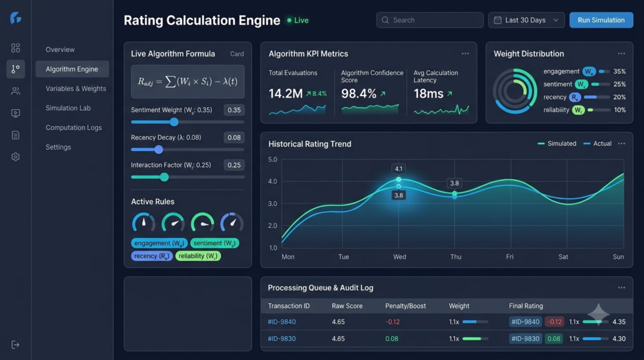Select Algorithm Engine in the navigation menu
The height and width of the screenshot is (360, 644).
click(x=72, y=69)
